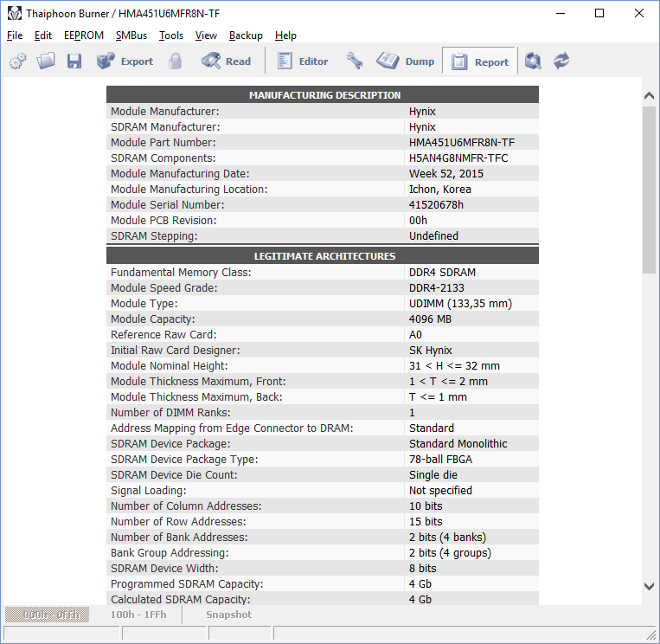The image size is (660, 644).
Task: Switch to the Dump view
Action: coord(406,61)
